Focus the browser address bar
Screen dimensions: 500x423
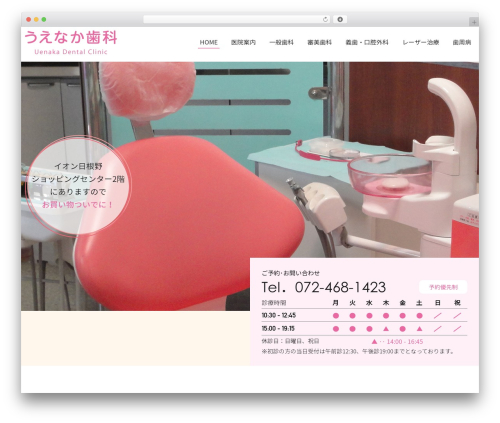point(237,20)
